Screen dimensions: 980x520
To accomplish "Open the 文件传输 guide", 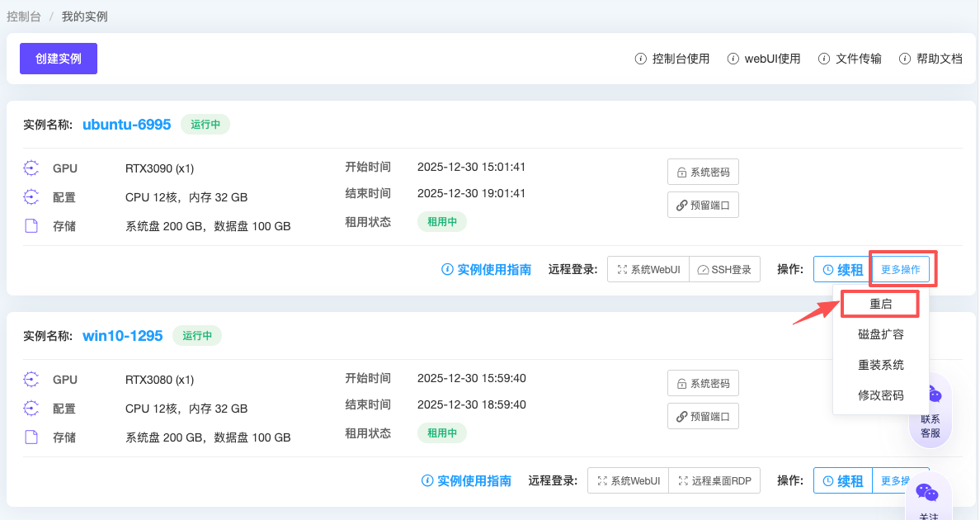I will (850, 59).
